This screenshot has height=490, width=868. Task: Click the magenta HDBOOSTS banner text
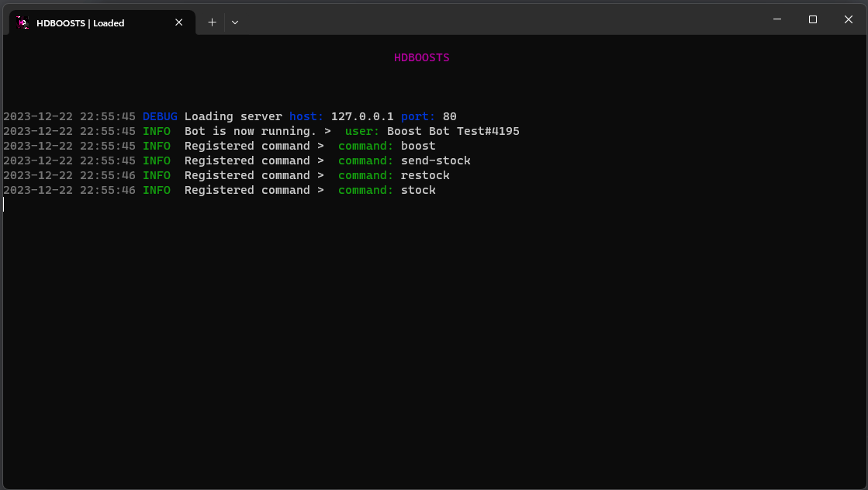click(421, 57)
